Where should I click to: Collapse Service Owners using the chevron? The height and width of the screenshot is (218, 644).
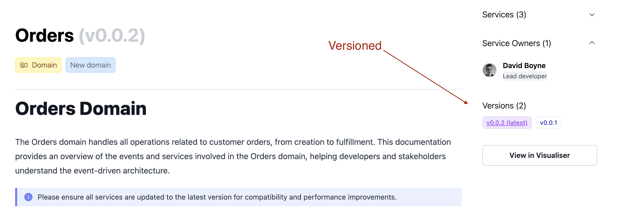point(592,43)
